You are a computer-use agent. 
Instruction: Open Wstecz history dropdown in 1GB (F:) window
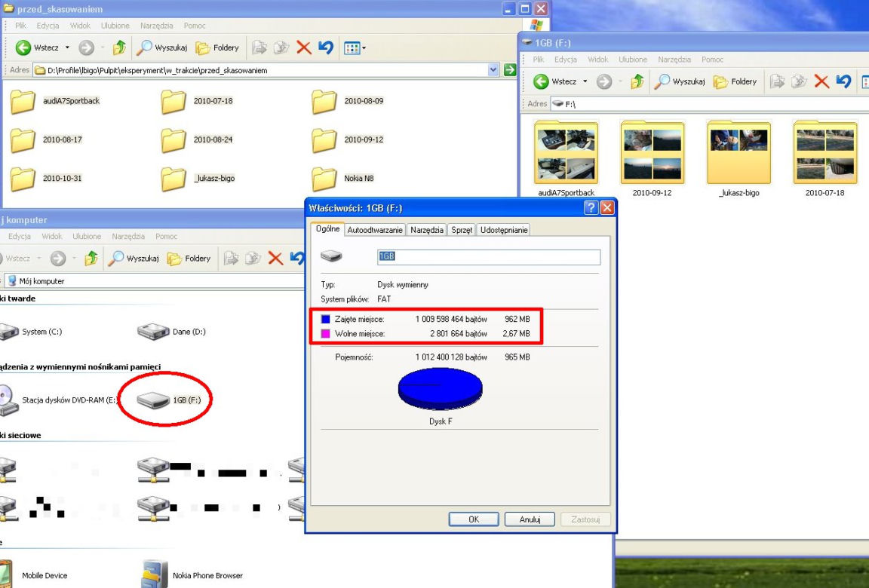coord(585,81)
